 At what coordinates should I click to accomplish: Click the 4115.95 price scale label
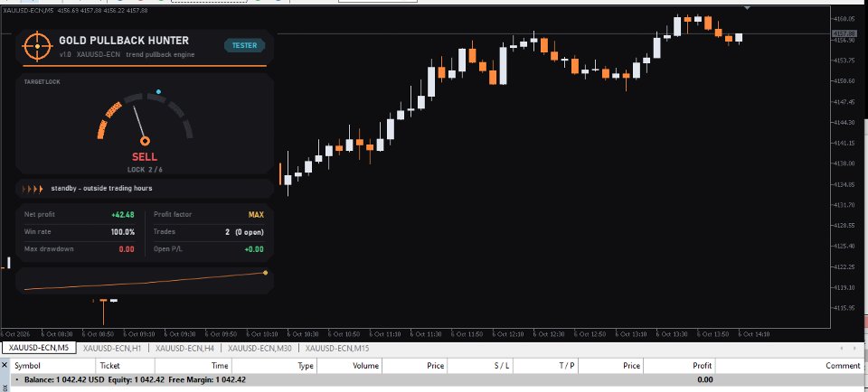pos(844,308)
